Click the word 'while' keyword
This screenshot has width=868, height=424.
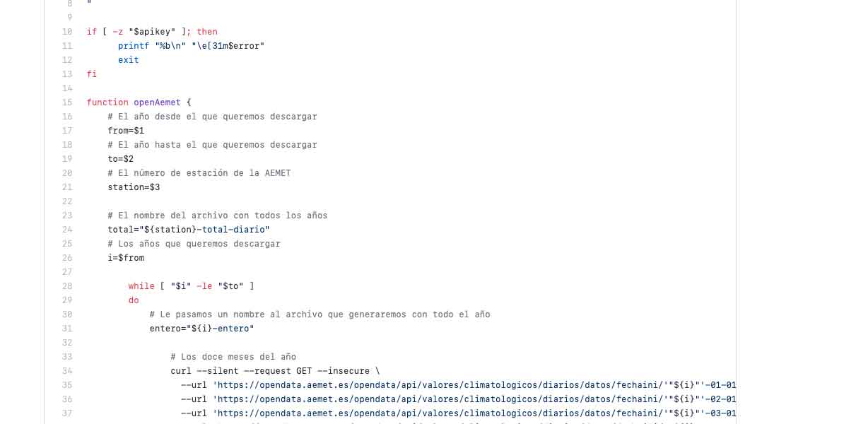tap(141, 286)
